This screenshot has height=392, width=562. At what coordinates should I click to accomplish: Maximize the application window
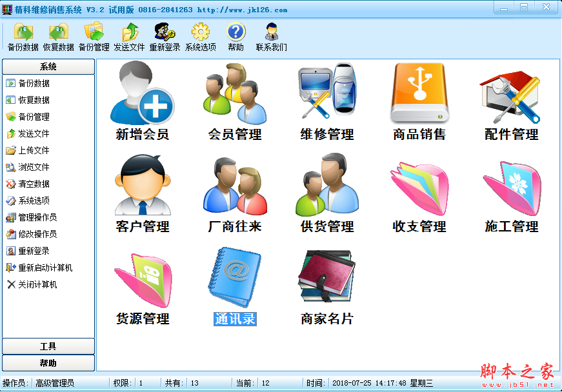point(524,8)
